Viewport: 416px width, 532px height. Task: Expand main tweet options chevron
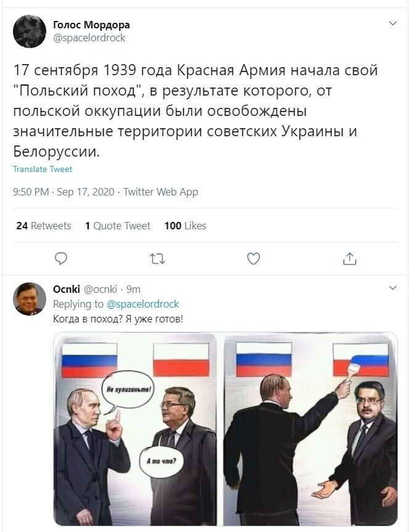pyautogui.click(x=393, y=23)
